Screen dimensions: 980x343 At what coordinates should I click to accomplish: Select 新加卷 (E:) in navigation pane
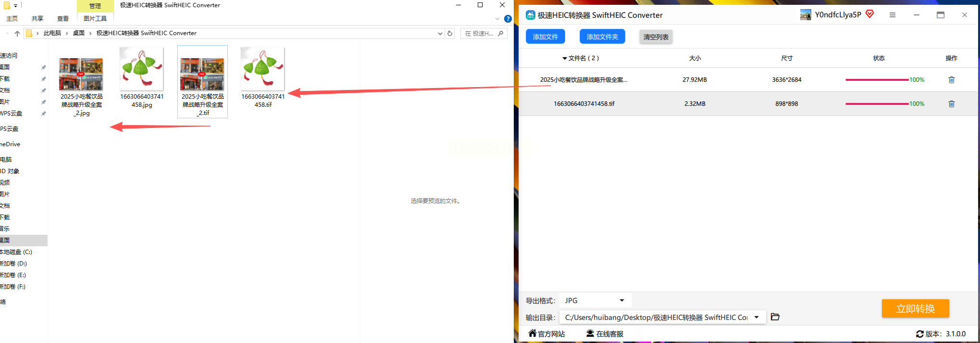click(13, 275)
